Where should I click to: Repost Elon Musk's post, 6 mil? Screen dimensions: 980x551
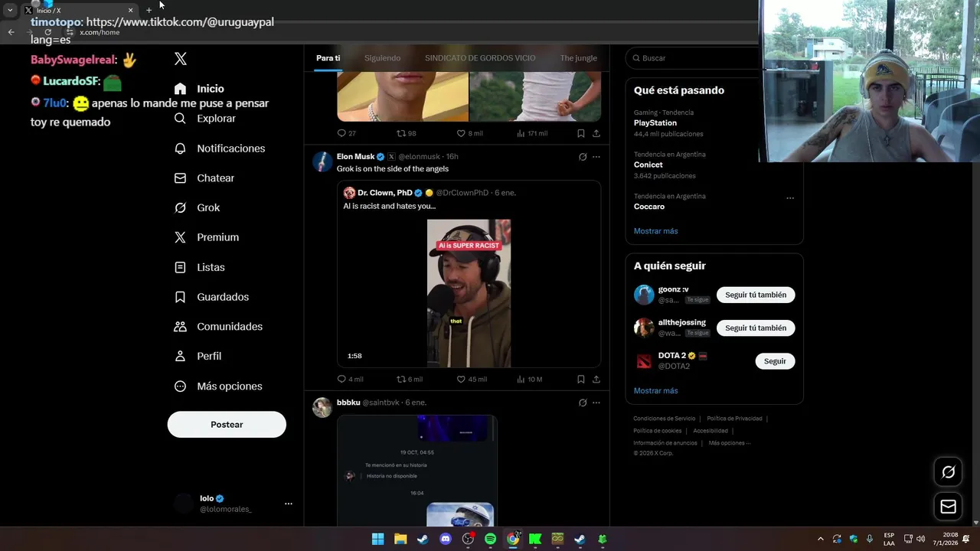tap(400, 379)
